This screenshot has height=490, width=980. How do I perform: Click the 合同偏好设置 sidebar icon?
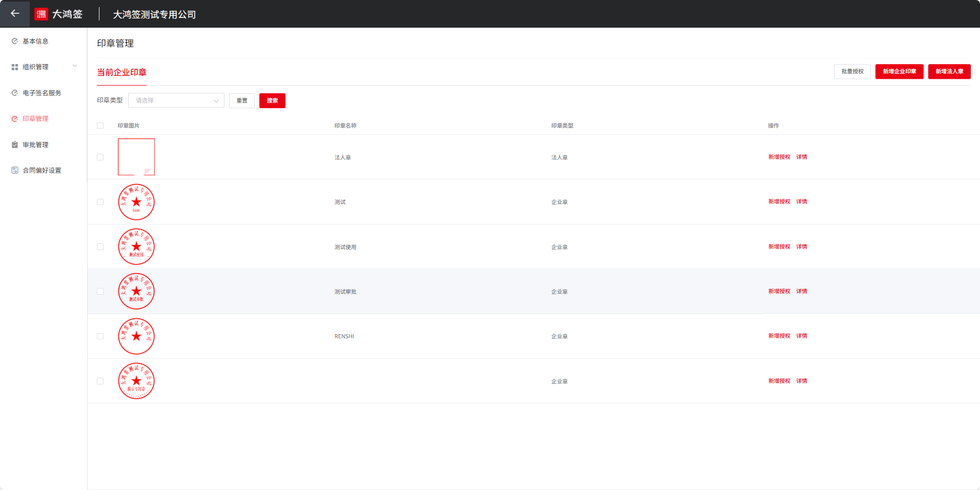[x=15, y=170]
